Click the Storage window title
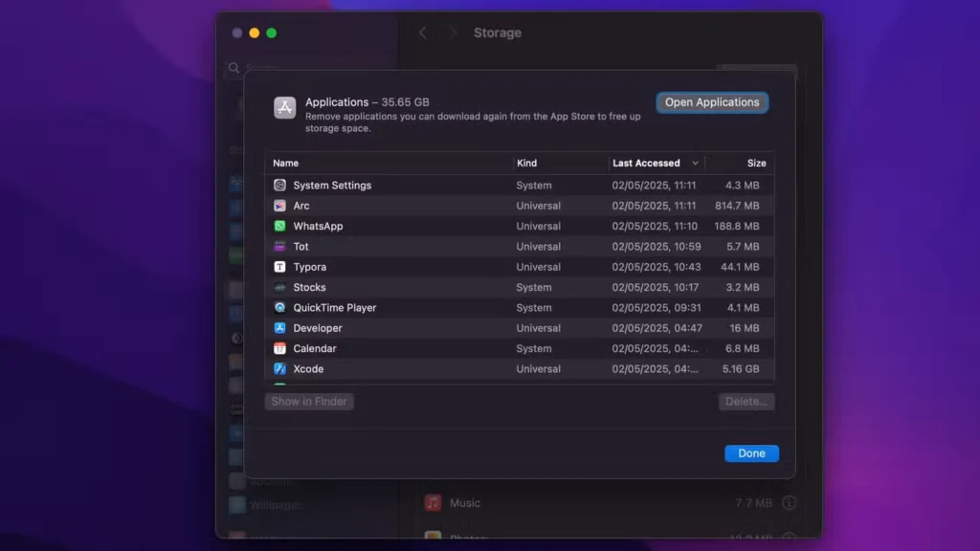Image resolution: width=980 pixels, height=551 pixels. pos(498,33)
